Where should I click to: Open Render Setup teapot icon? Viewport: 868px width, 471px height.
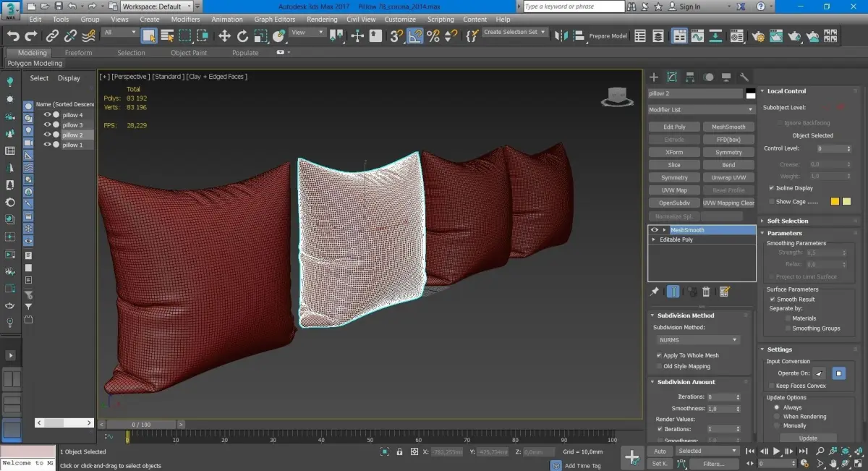[x=758, y=35]
